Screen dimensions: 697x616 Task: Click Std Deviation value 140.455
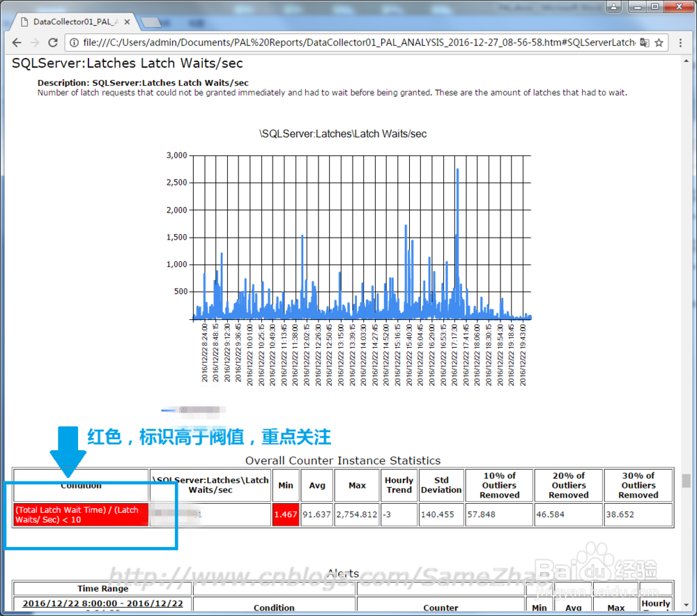441,515
